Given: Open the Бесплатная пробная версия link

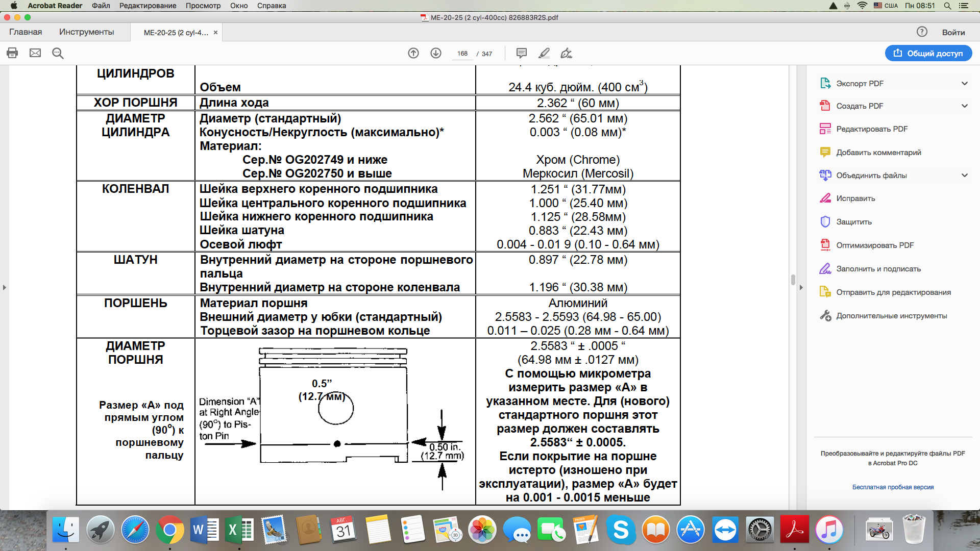Looking at the screenshot, I should click(893, 487).
